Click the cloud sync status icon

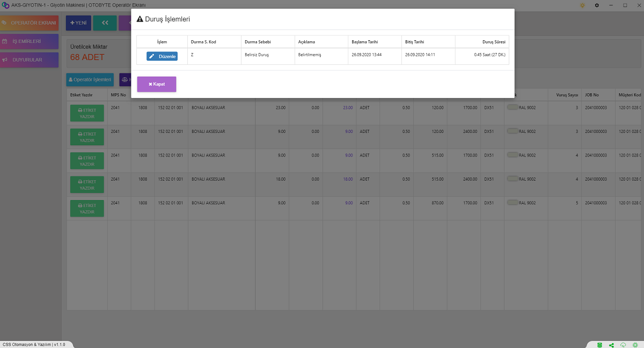(623, 344)
